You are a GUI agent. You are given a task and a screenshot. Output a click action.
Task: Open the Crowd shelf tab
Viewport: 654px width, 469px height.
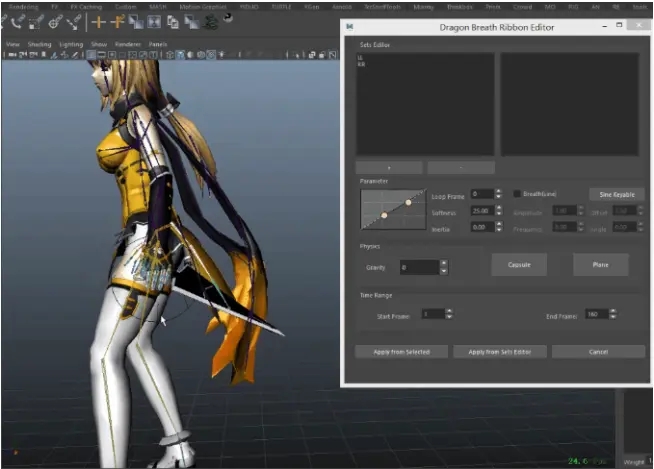coord(522,7)
